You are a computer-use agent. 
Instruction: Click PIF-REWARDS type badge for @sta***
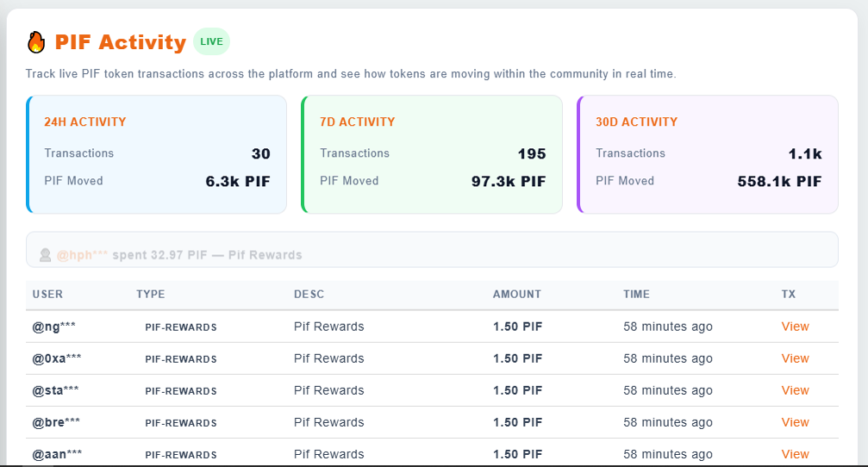coord(180,391)
